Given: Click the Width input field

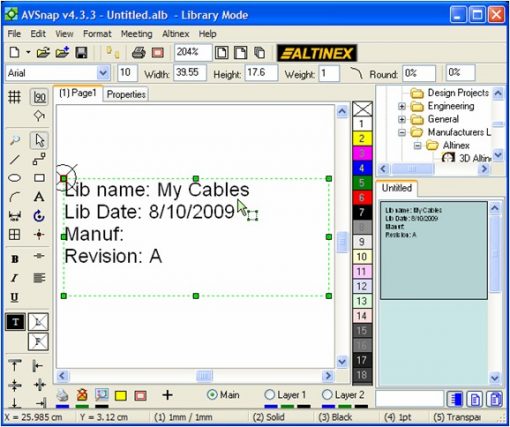Looking at the screenshot, I should (190, 73).
